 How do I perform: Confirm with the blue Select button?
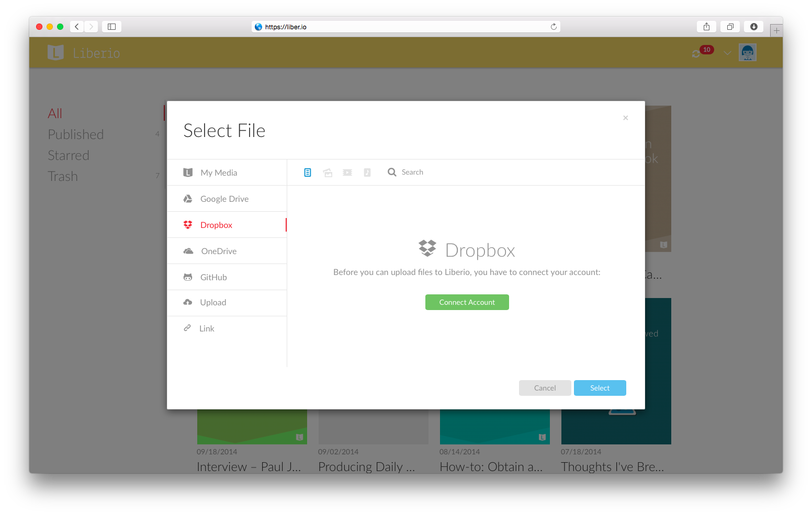[600, 388]
